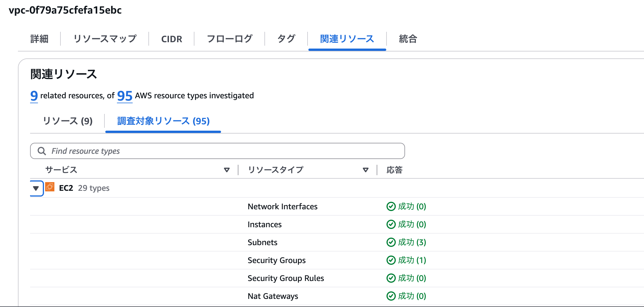This screenshot has height=307, width=644.
Task: Collapse the EC2 service group
Action: coord(36,188)
